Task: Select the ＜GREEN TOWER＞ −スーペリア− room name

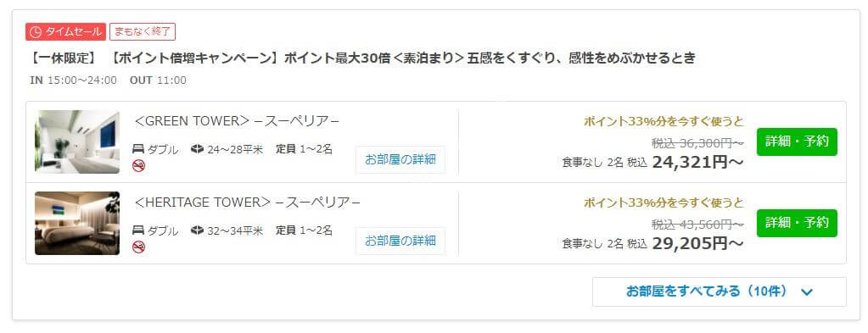Action: coord(237,121)
